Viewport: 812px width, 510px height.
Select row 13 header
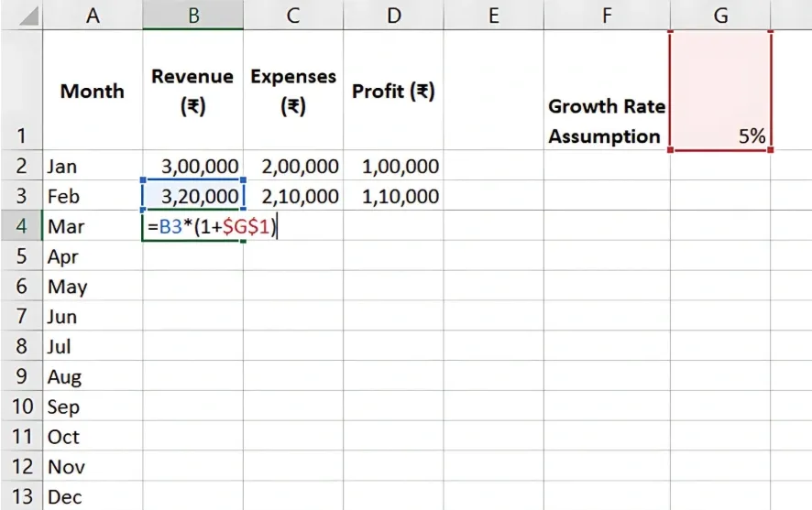click(20, 497)
